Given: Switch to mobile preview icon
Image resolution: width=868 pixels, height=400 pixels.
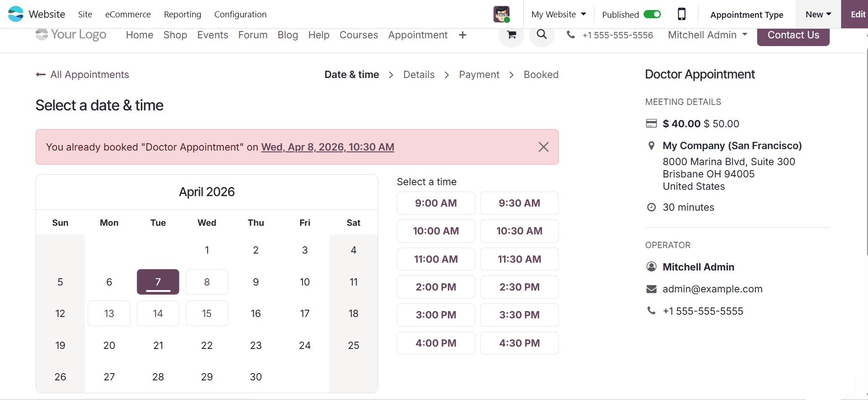Looking at the screenshot, I should click(x=681, y=14).
